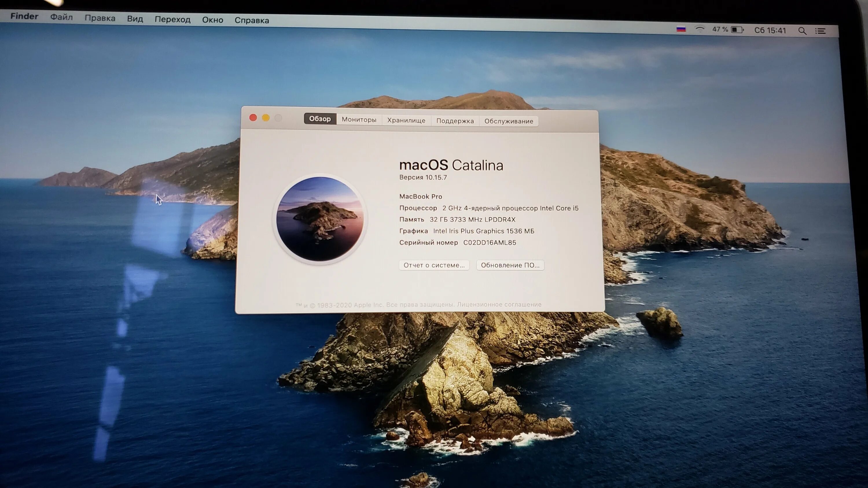868x488 pixels.
Task: Open the Справка menu
Action: 252,21
